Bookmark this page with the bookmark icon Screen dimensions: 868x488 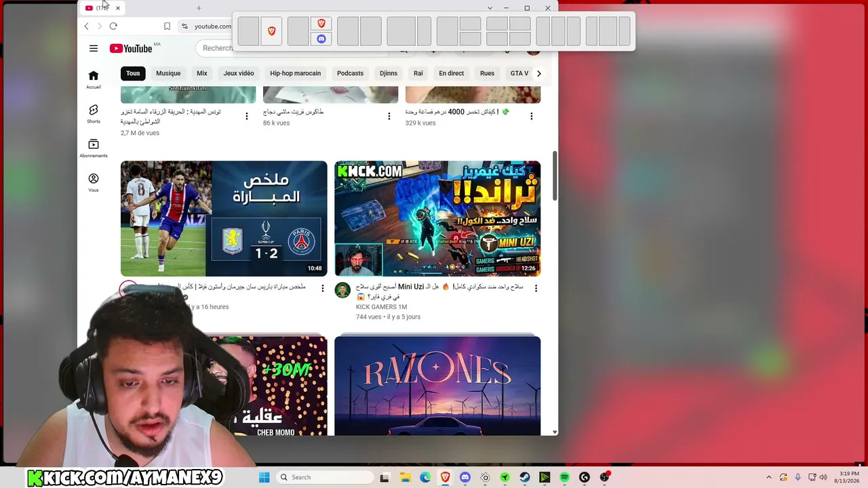pyautogui.click(x=167, y=26)
